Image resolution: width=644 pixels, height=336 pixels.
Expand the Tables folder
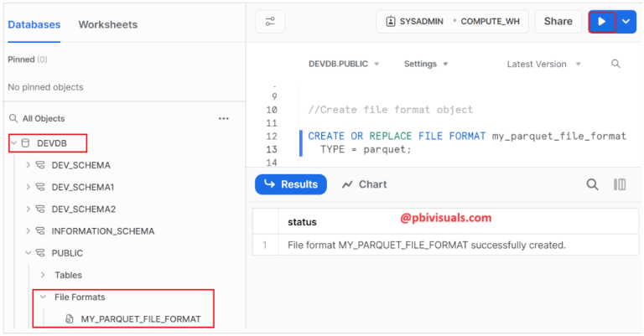pyautogui.click(x=43, y=275)
